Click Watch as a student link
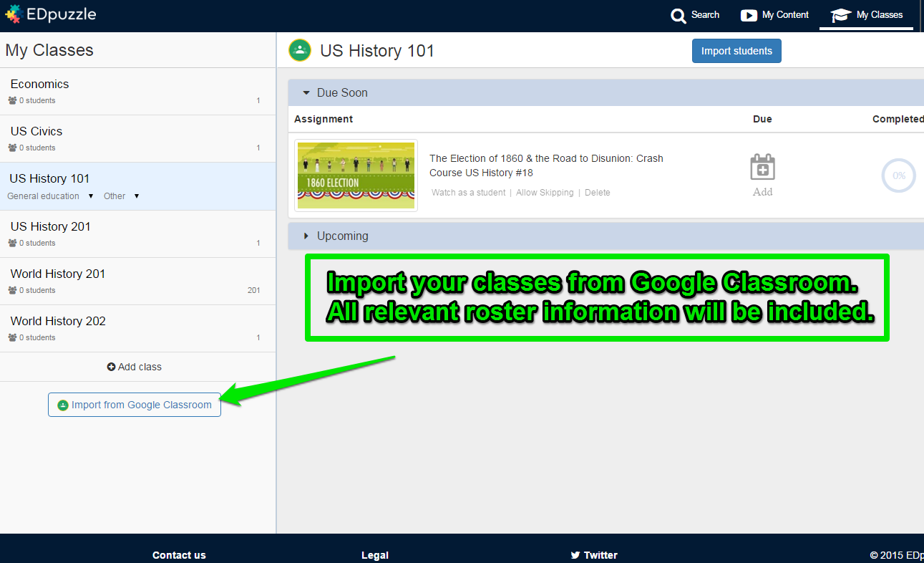The height and width of the screenshot is (563, 924). tap(468, 193)
